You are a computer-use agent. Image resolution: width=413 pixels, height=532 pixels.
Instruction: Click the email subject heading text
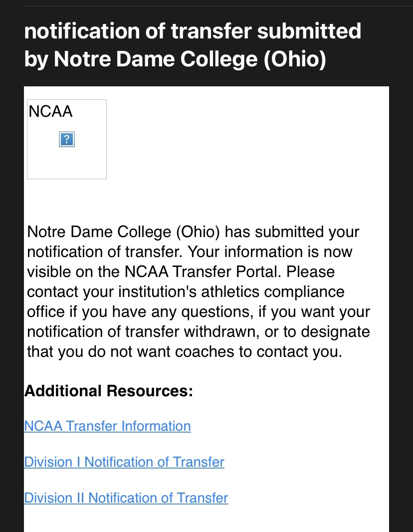[193, 45]
